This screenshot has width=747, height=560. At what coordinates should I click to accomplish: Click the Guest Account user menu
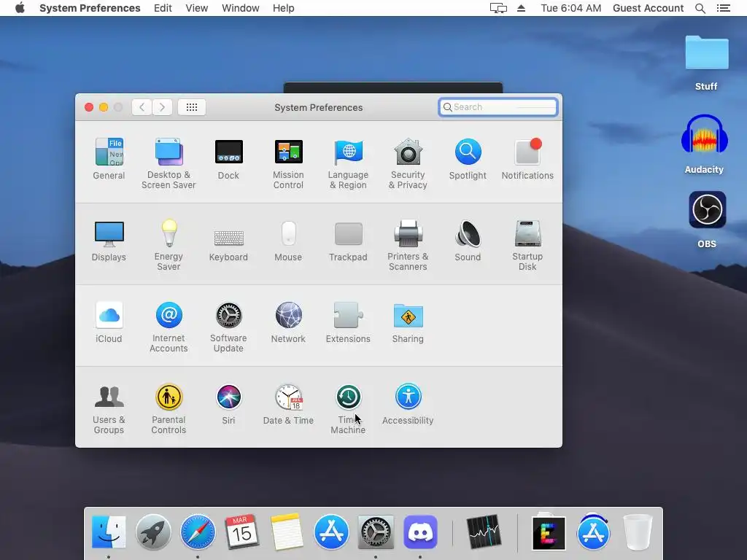click(648, 8)
